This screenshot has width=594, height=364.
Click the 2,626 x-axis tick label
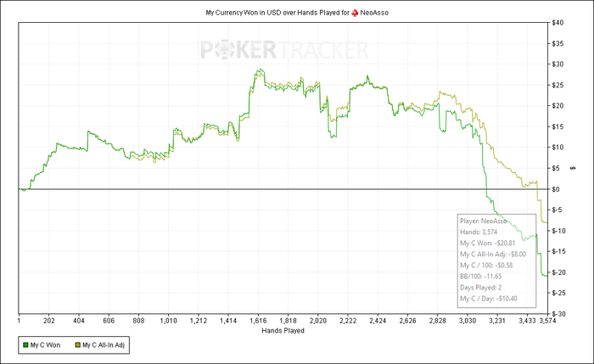(x=407, y=321)
